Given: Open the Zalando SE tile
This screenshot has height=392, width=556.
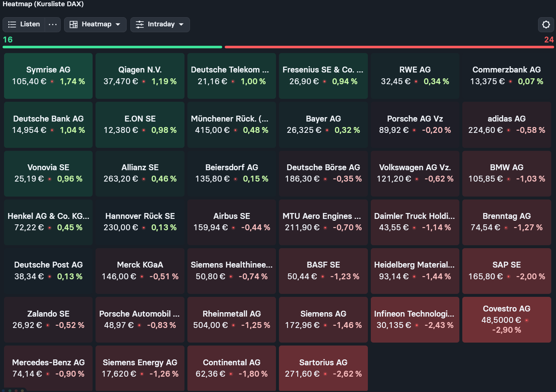Looking at the screenshot, I should click(x=48, y=320).
